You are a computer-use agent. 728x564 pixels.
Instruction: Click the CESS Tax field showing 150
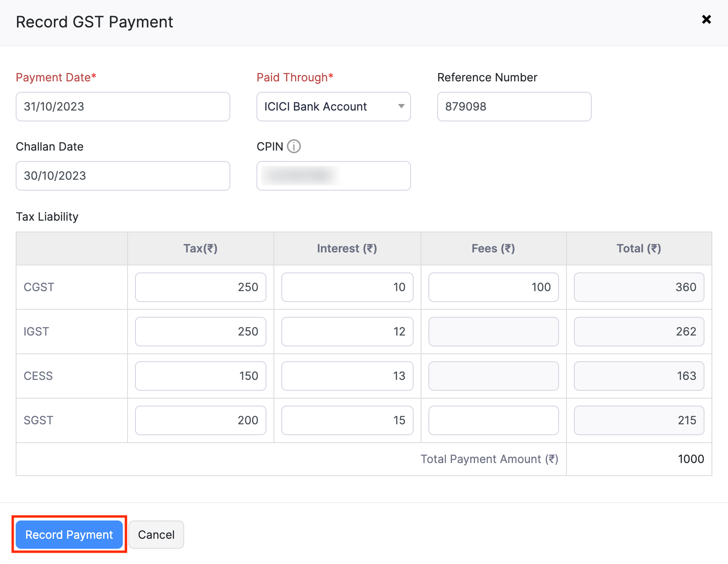(x=200, y=376)
